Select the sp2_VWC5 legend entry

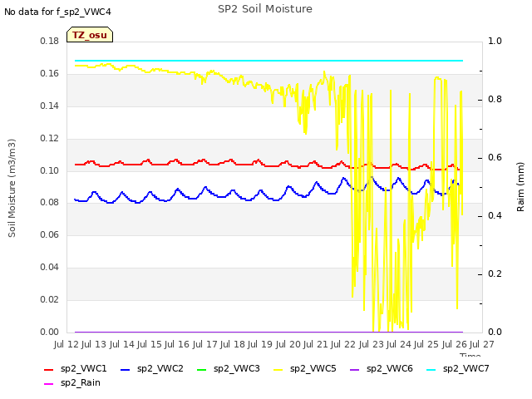click(305, 369)
